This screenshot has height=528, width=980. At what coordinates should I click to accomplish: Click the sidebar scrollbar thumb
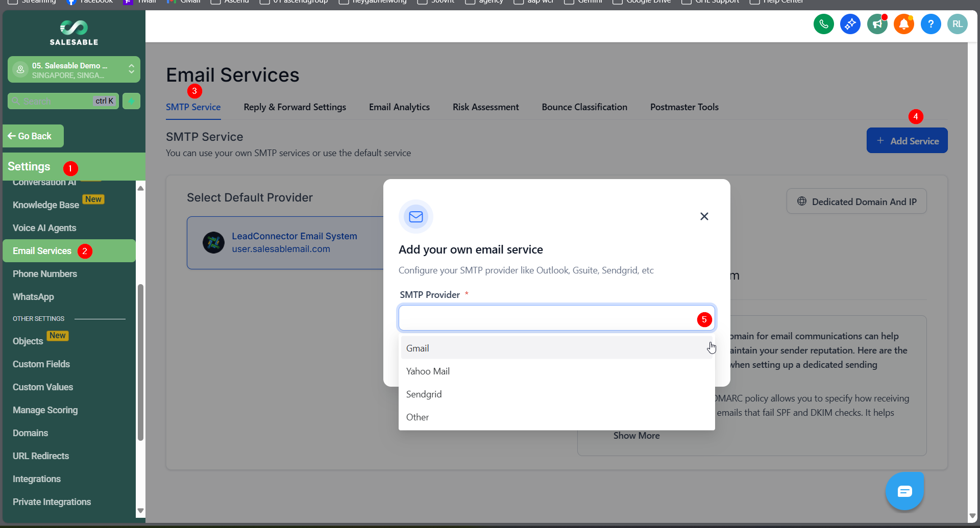(x=140, y=362)
